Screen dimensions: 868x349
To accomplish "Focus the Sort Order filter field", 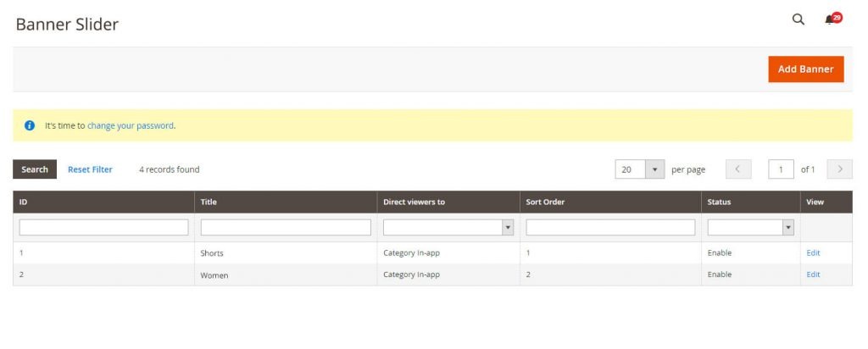I will pyautogui.click(x=610, y=227).
